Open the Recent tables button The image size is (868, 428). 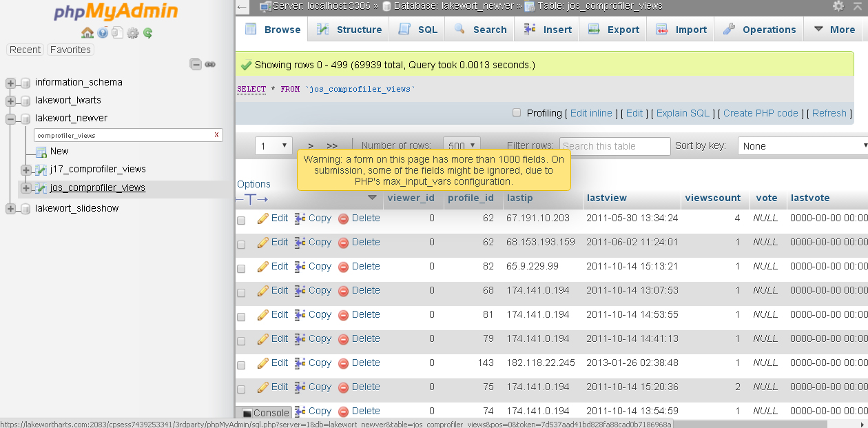[x=25, y=50]
